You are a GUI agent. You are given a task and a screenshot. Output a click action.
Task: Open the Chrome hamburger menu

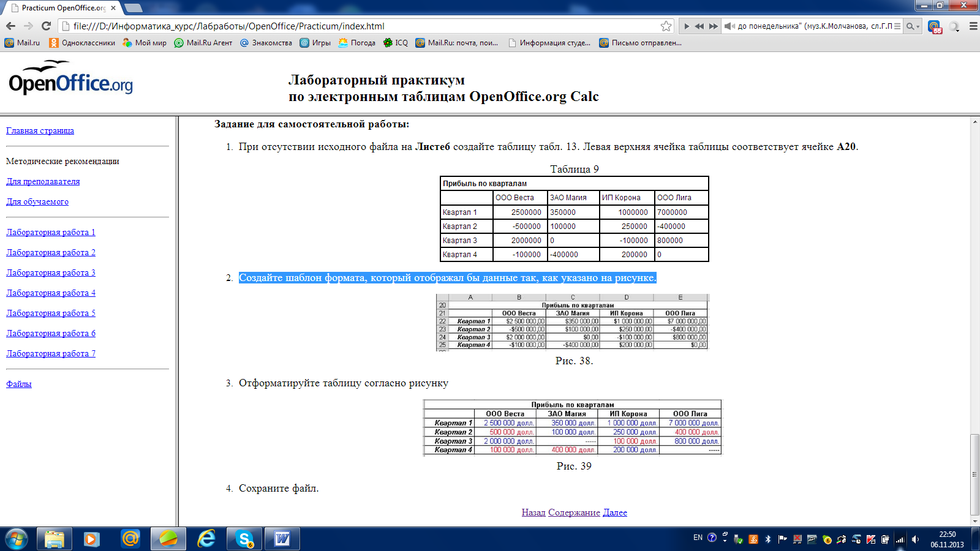(x=973, y=26)
